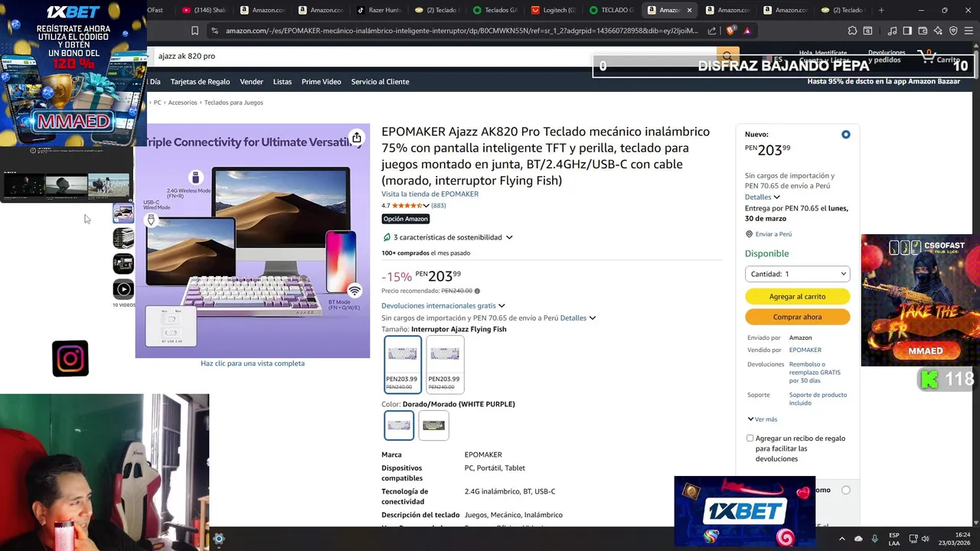Visit the EPOMAKER store link

click(x=430, y=194)
